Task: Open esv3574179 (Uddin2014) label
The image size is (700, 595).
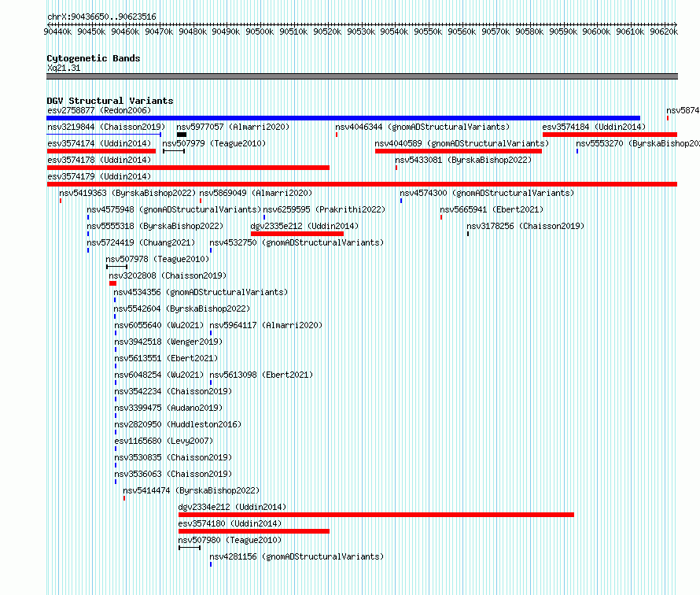Action: coord(99,176)
